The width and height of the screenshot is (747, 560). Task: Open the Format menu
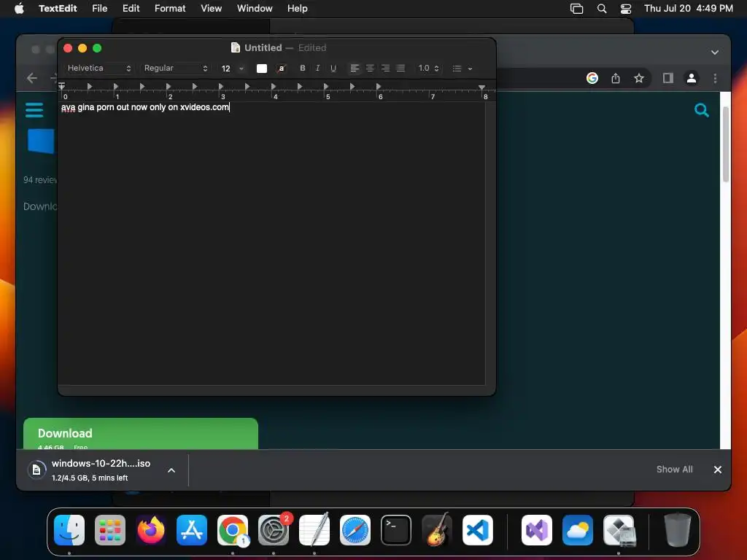170,8
